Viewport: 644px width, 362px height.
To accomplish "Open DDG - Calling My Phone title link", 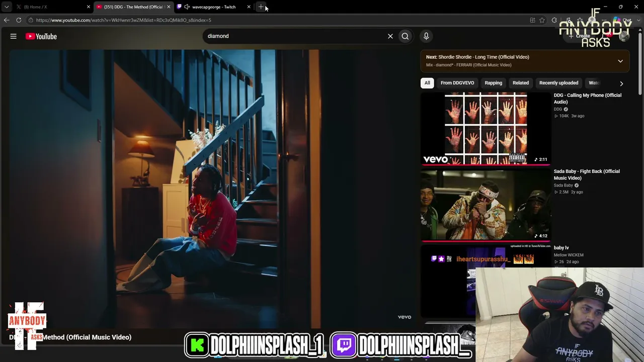I will pyautogui.click(x=588, y=99).
